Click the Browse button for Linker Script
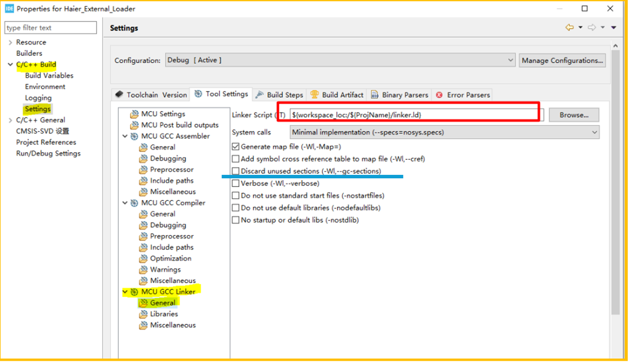The width and height of the screenshot is (632, 364). click(x=574, y=114)
